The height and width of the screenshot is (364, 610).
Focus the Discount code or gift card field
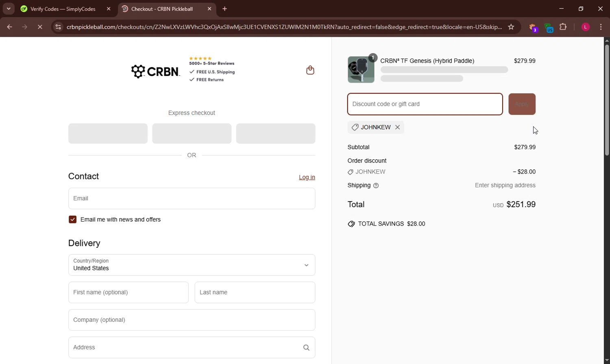[425, 104]
